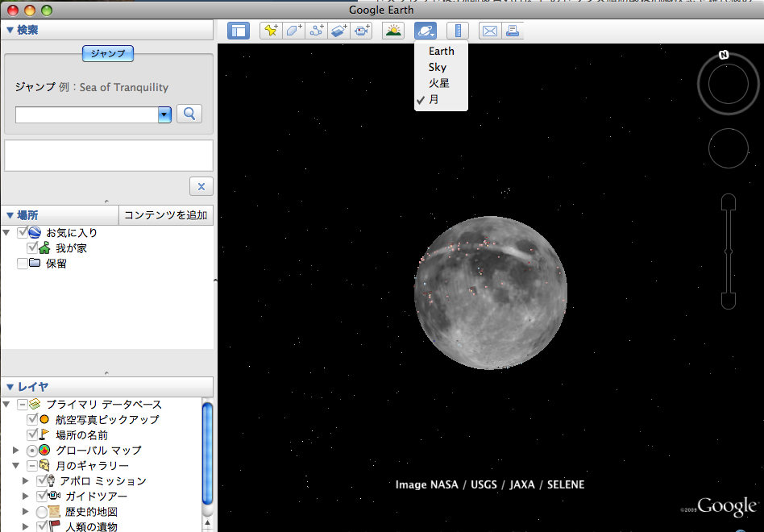Viewport: 764px width, 532px height.
Task: Select the 我が家 place label
Action: pos(71,247)
